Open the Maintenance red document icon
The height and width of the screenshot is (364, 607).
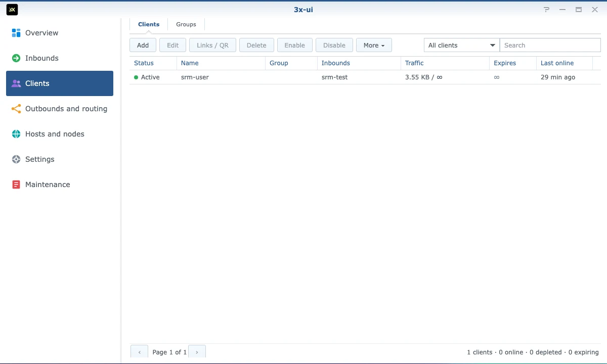tap(16, 185)
